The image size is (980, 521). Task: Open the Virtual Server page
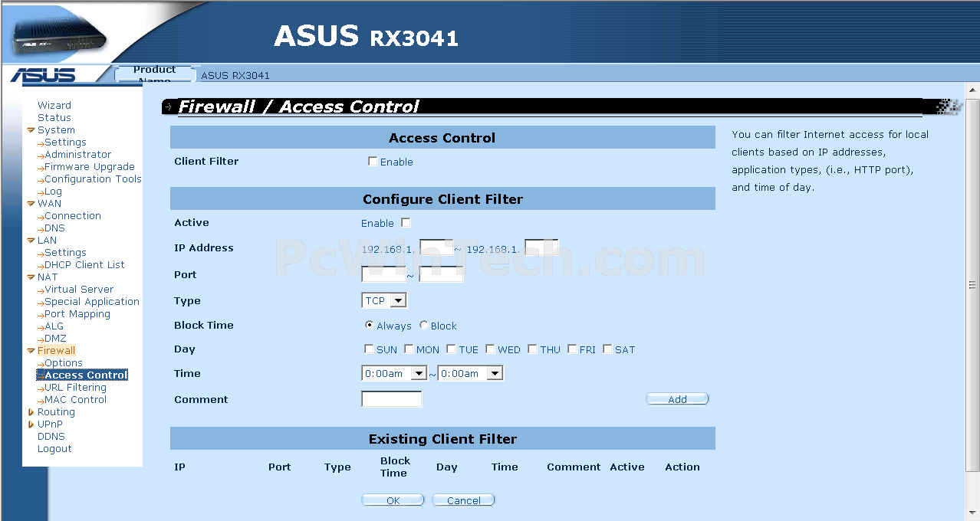(x=79, y=290)
